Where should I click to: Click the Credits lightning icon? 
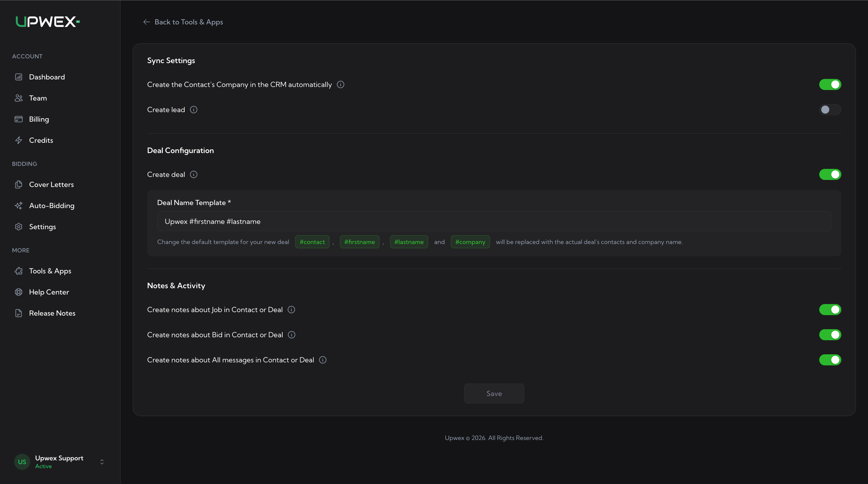19,140
